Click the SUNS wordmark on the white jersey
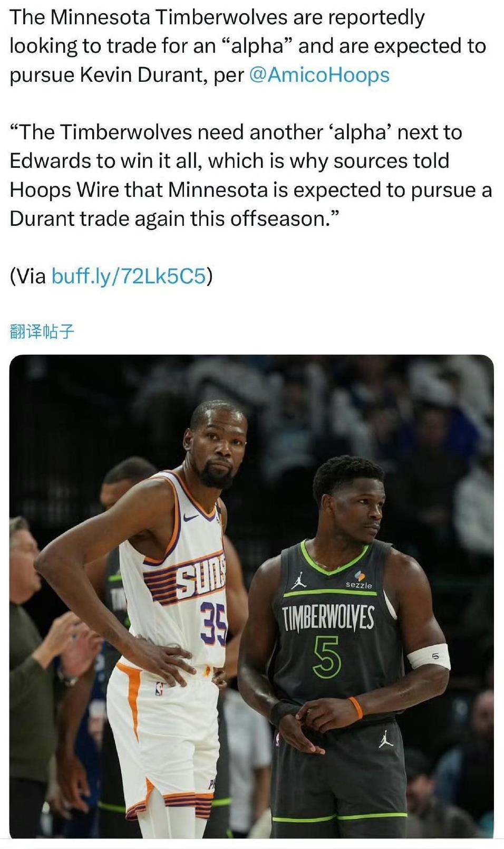This screenshot has height=849, width=504. pos(200,579)
